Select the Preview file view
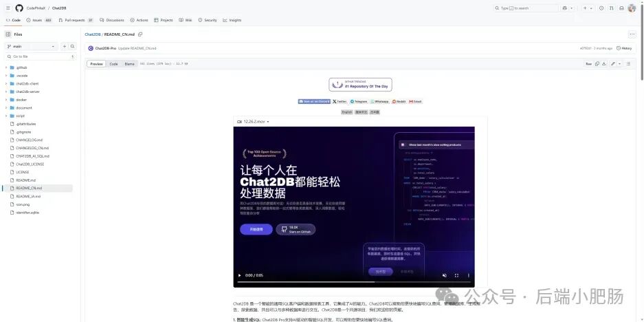The height and width of the screenshot is (322, 644). [96, 64]
